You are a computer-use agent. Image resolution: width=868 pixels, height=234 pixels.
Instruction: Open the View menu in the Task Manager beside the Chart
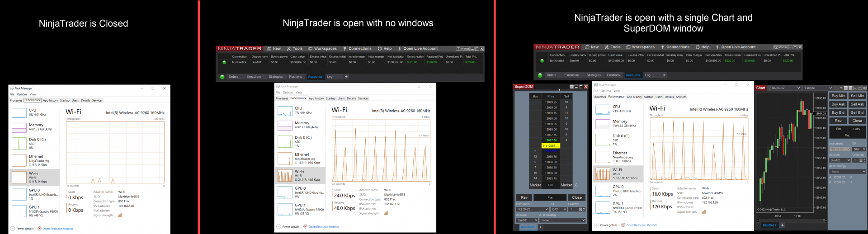[x=616, y=91]
